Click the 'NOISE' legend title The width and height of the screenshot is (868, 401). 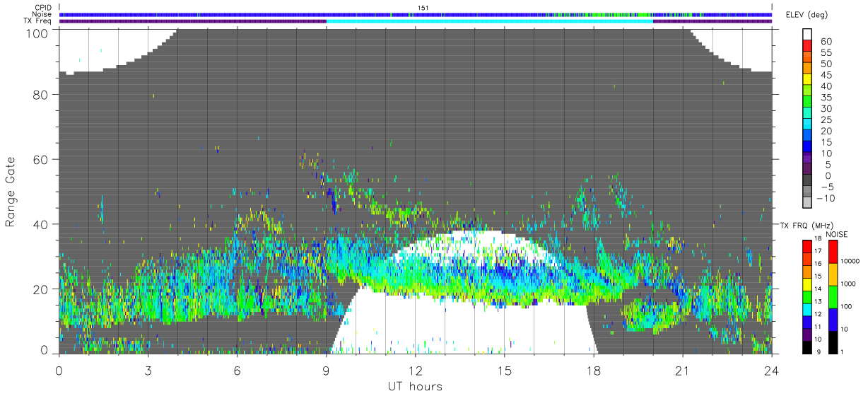click(837, 233)
